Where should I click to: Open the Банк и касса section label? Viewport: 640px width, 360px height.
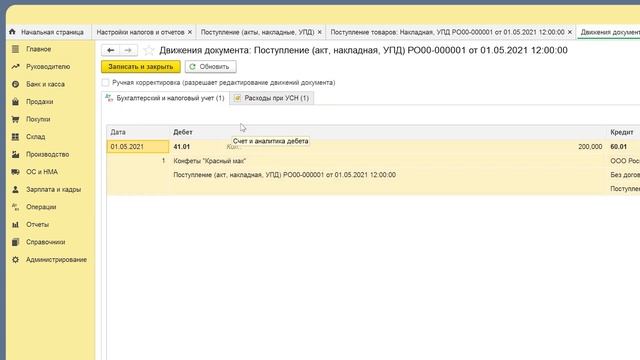point(45,84)
